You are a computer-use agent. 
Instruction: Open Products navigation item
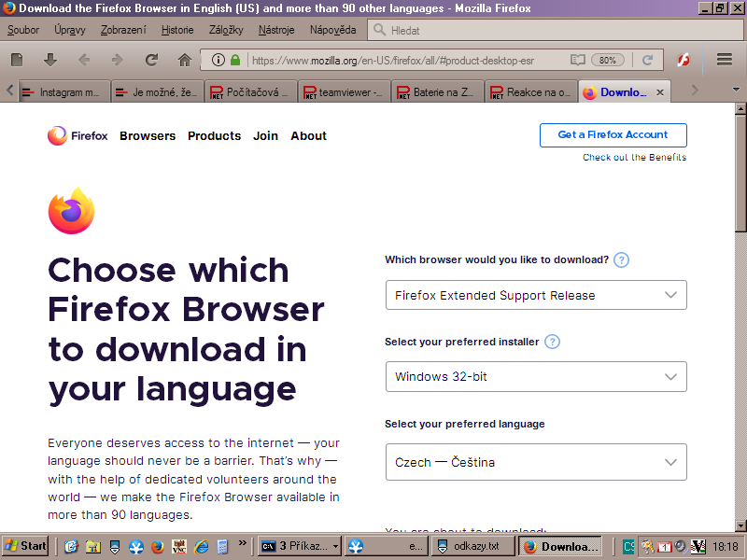[x=215, y=135]
